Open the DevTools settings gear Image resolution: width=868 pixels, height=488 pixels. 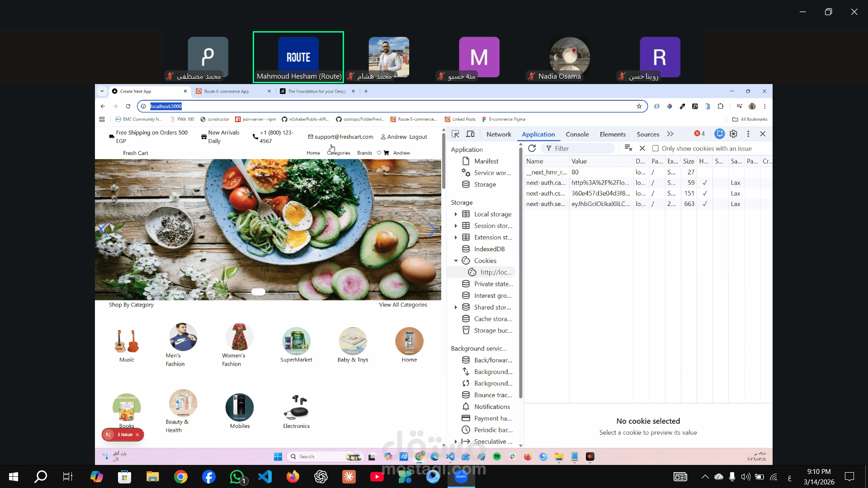(733, 134)
